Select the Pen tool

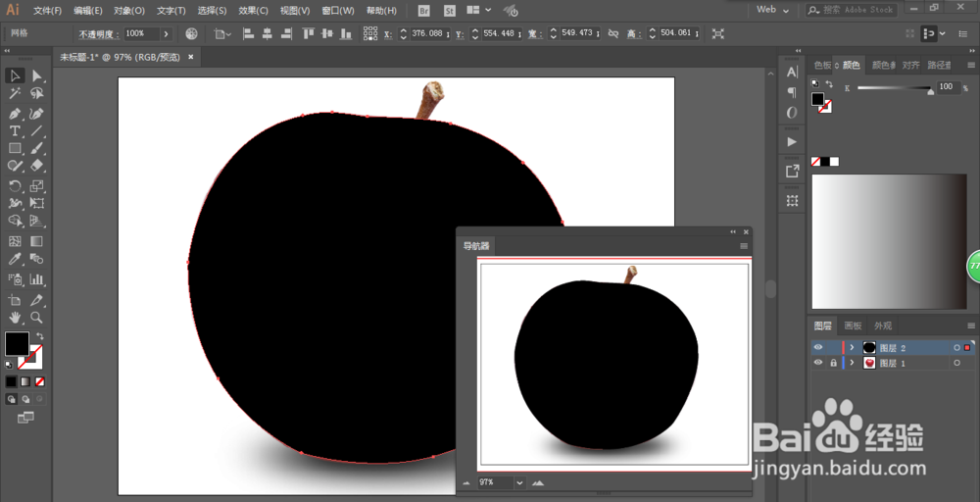point(15,114)
